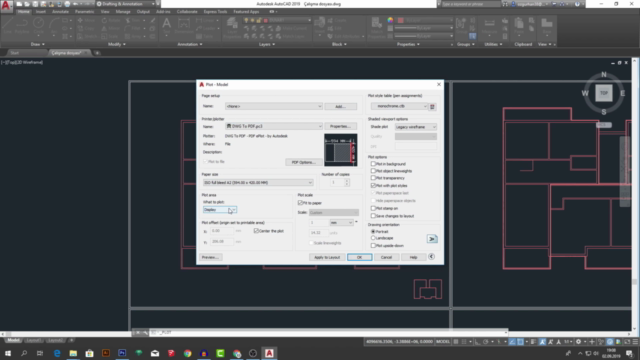Open Photoshop from taskbar
The width and height of the screenshot is (640, 360).
click(x=122, y=353)
